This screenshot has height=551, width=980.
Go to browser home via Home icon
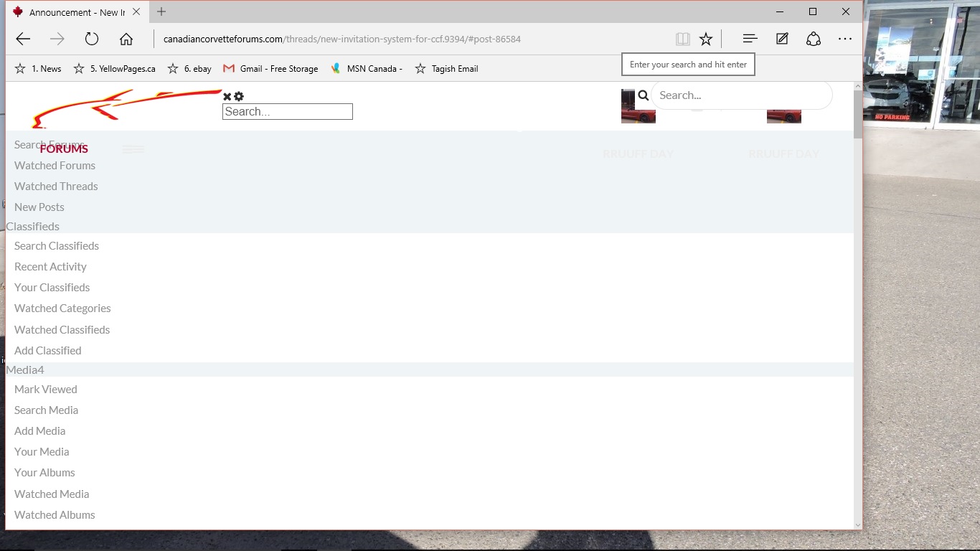126,39
